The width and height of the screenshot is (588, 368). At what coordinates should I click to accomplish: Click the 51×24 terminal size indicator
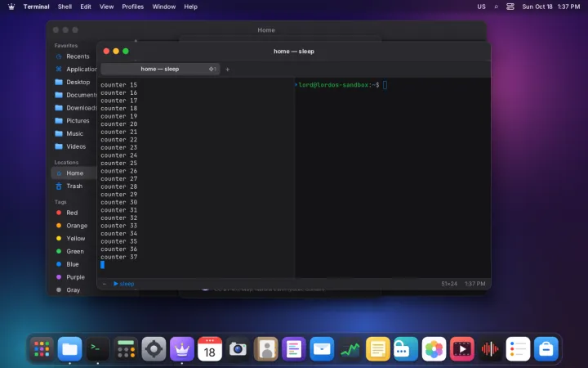point(449,284)
